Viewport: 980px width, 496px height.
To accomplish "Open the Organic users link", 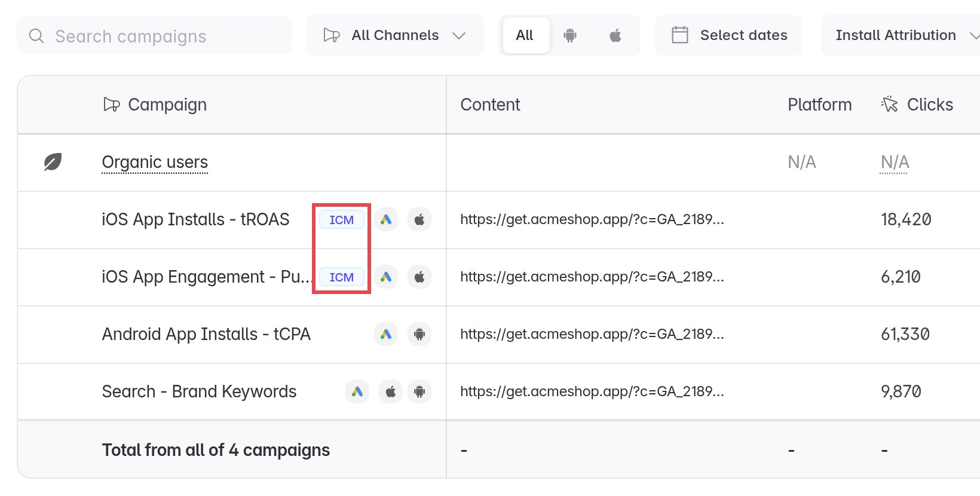I will (x=155, y=162).
